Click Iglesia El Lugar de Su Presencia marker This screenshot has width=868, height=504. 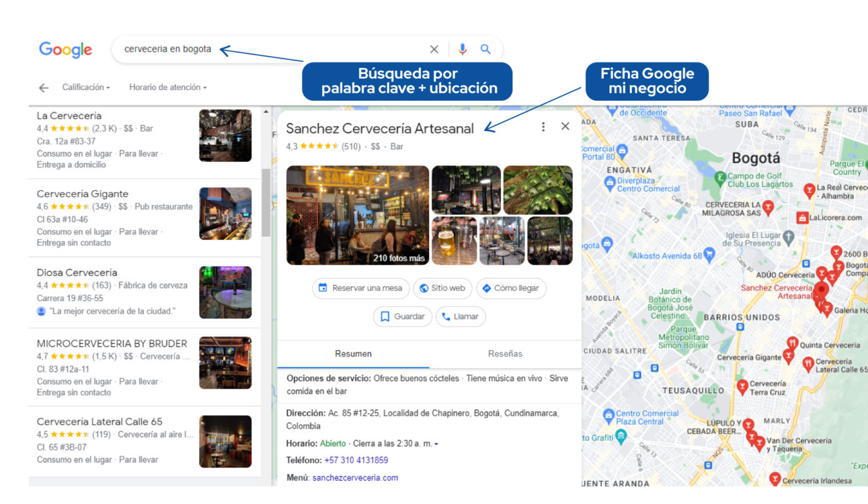[x=789, y=238]
